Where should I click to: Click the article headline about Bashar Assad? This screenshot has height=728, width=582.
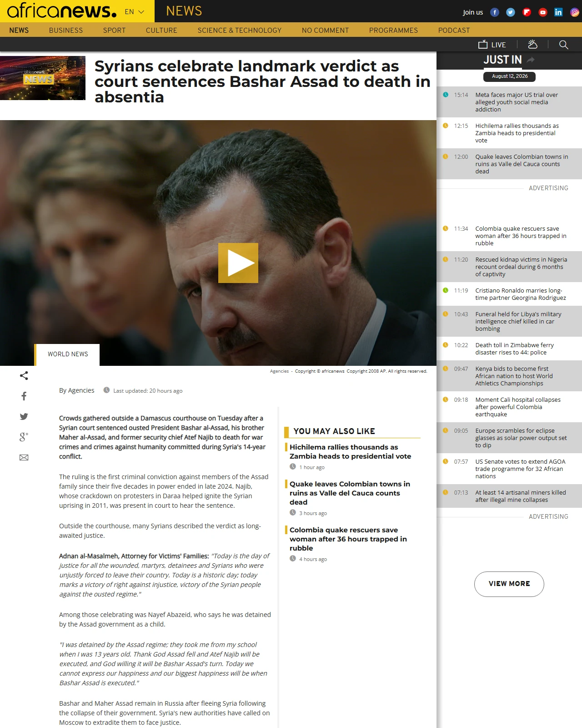pos(262,81)
